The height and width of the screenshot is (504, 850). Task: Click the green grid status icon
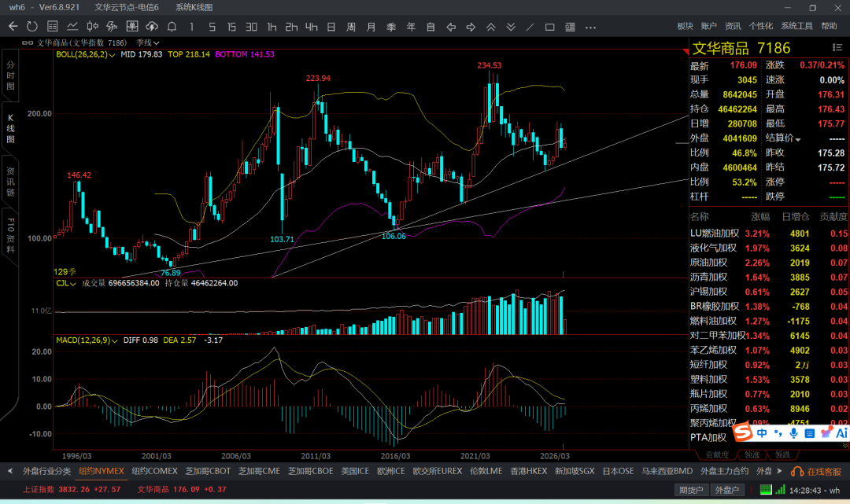click(x=766, y=490)
